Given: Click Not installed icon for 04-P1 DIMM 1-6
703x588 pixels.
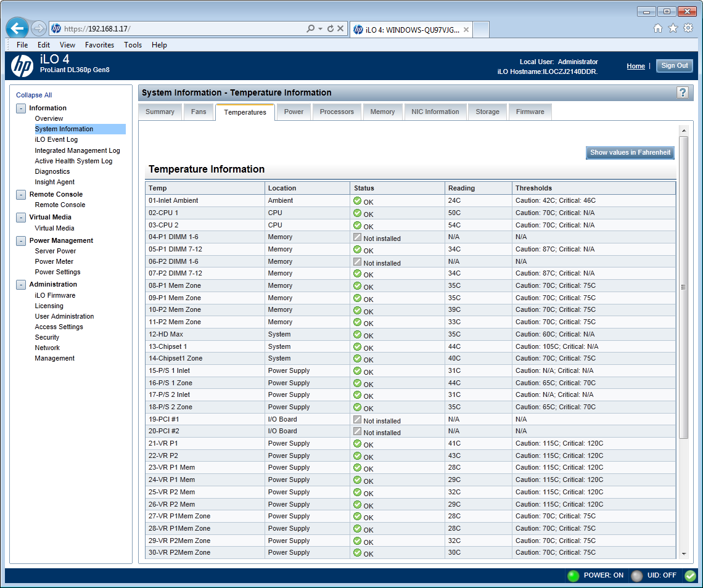Looking at the screenshot, I should coord(357,237).
